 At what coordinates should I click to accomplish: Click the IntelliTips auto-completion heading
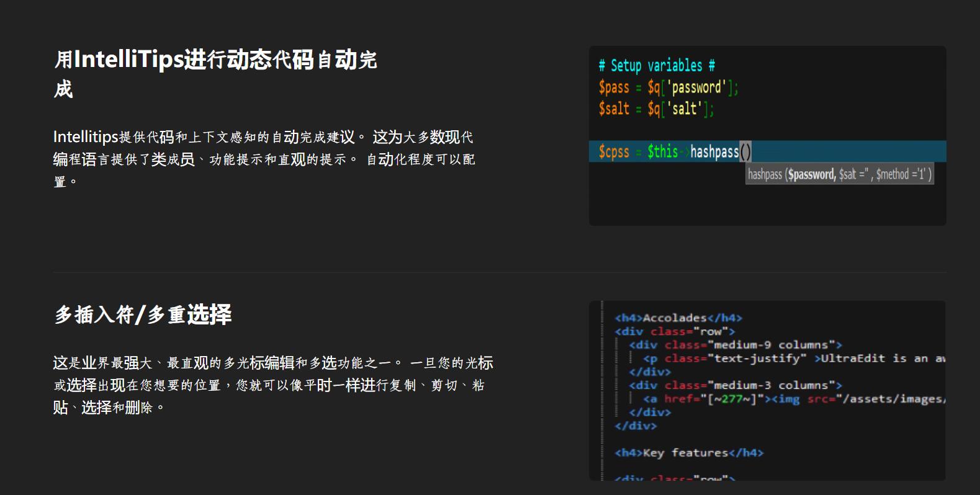[x=215, y=74]
